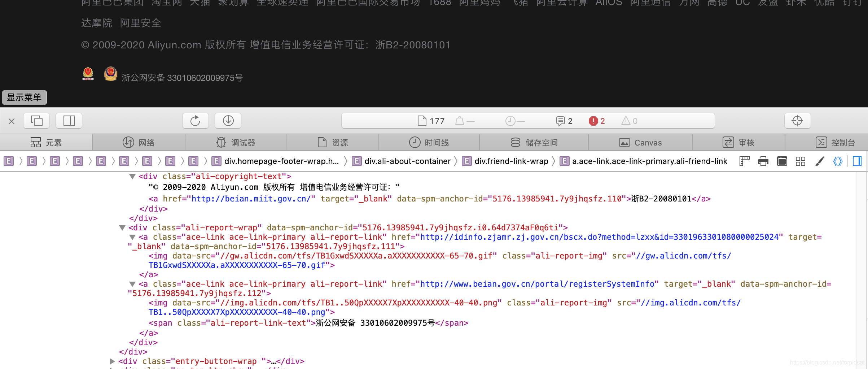868x369 pixels.
Task: Click the 显示菜单 button
Action: coord(24,97)
